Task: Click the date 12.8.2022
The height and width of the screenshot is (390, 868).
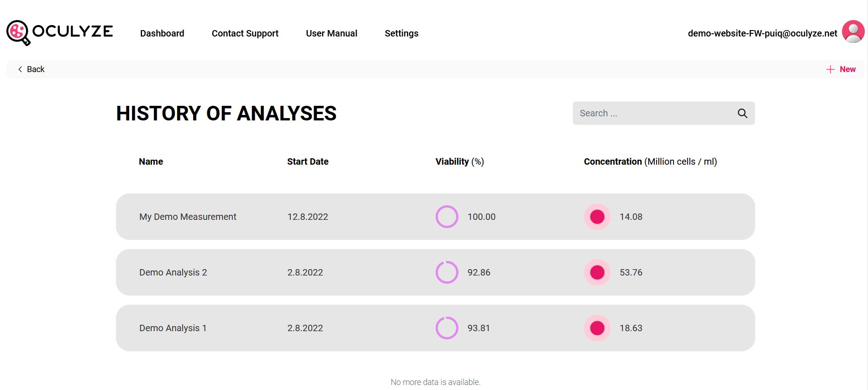Action: tap(308, 217)
